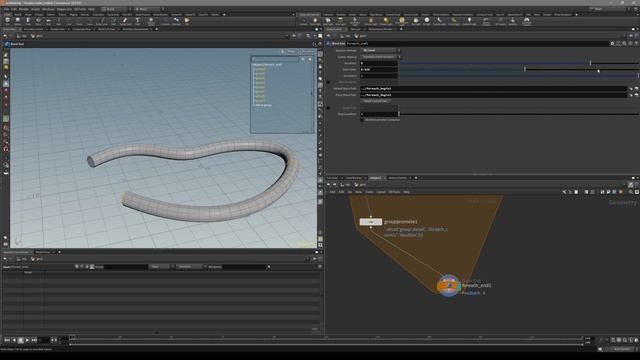
Task: Jump to the first frame on the timeline
Action: click(7, 340)
